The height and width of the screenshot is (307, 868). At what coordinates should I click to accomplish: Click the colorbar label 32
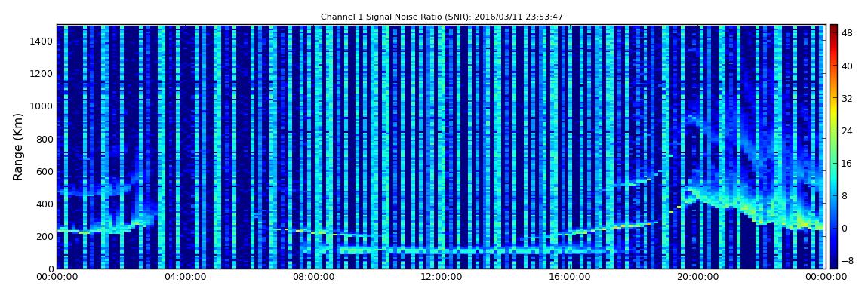click(847, 99)
